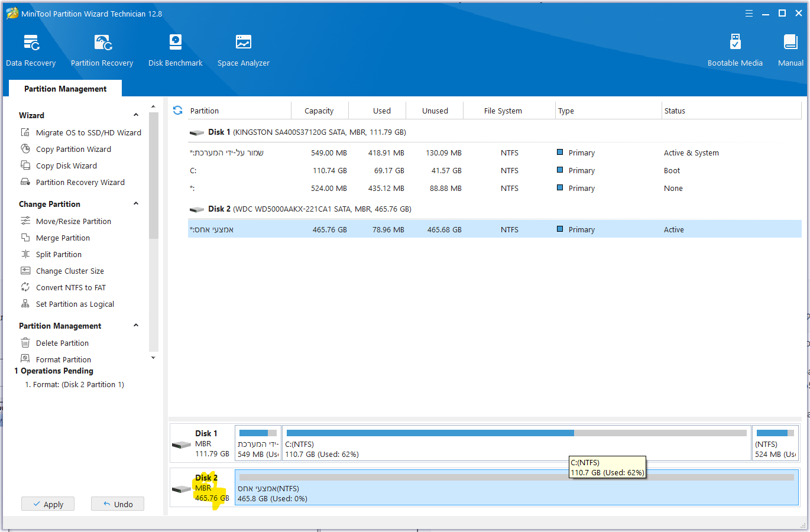Image resolution: width=810 pixels, height=532 pixels.
Task: Select 465.8 GB block in Disk 2 map
Action: (x=517, y=488)
